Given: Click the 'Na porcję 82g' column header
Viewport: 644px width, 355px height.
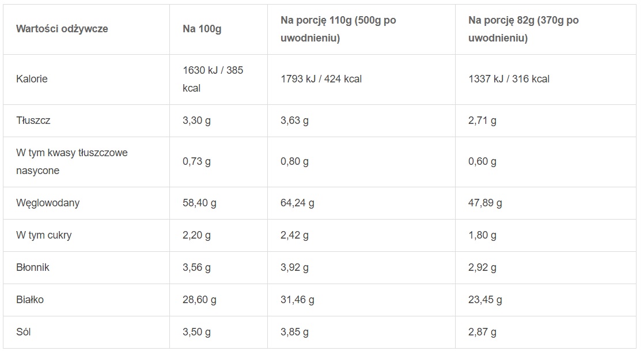Looking at the screenshot, I should click(x=524, y=29).
